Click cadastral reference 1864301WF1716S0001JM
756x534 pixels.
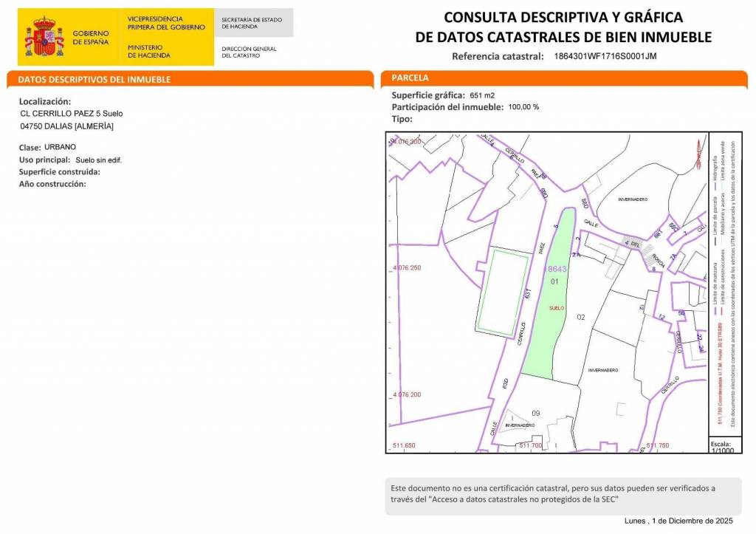click(x=605, y=56)
